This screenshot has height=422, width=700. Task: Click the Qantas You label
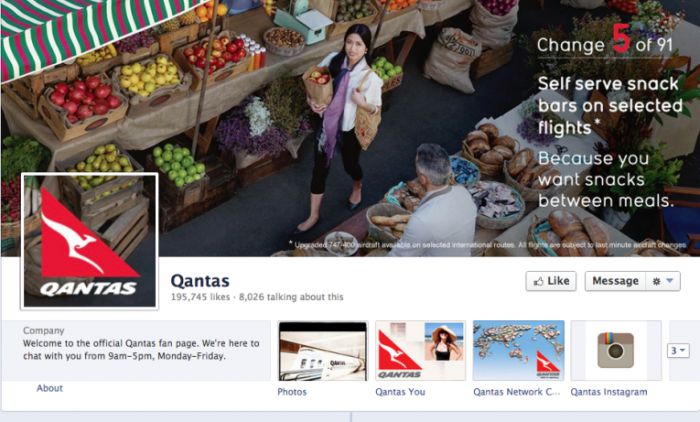400,392
